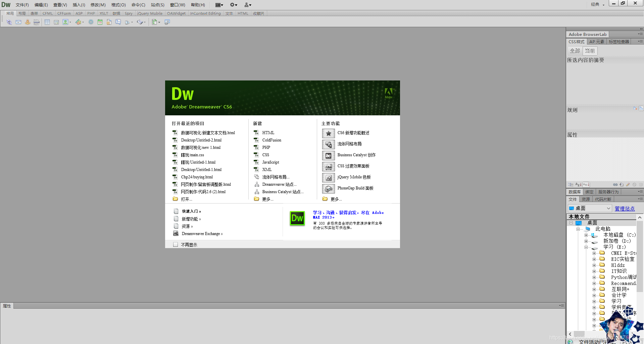This screenshot has height=344, width=644.
Task: Switch CSS panel to 全部 mode
Action: [575, 51]
